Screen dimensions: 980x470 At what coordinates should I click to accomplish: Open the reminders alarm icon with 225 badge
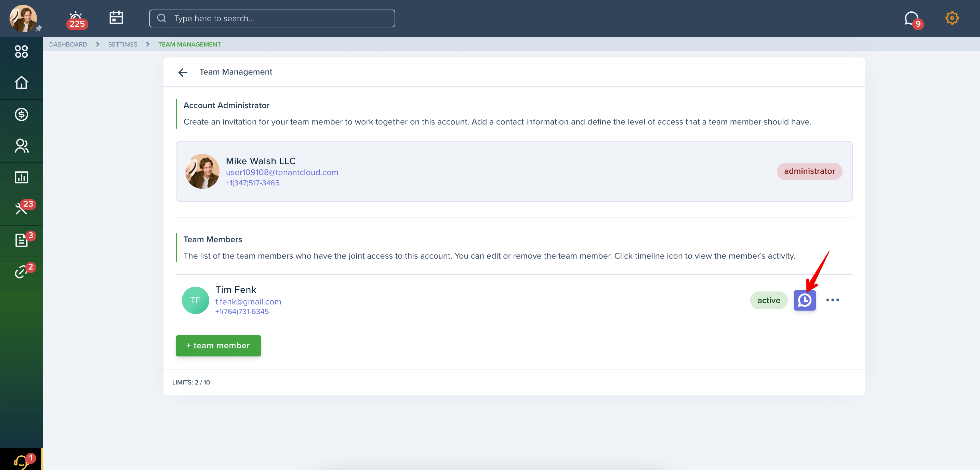[77, 20]
